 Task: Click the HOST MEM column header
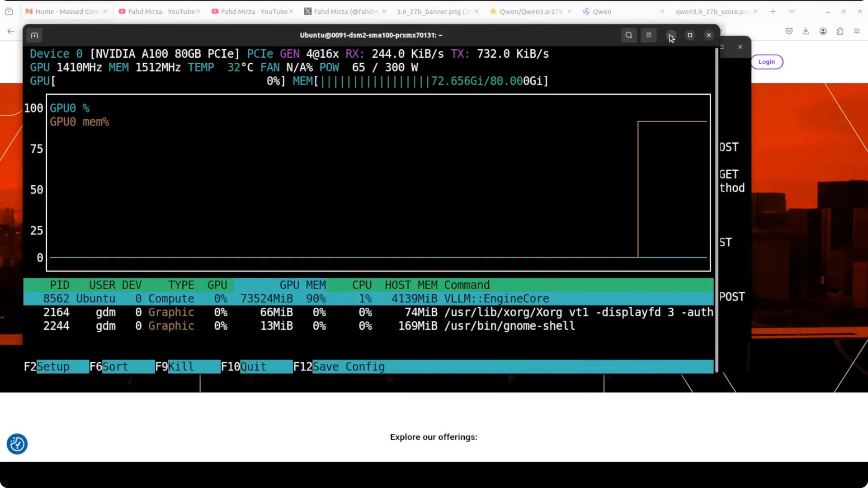point(411,285)
